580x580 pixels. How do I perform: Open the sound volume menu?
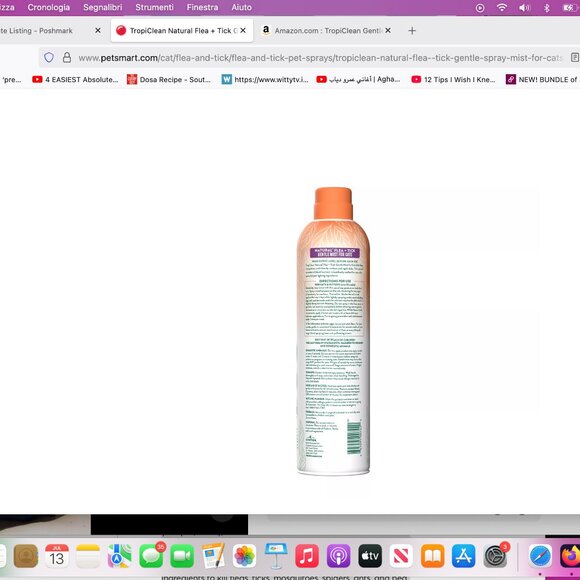point(524,8)
